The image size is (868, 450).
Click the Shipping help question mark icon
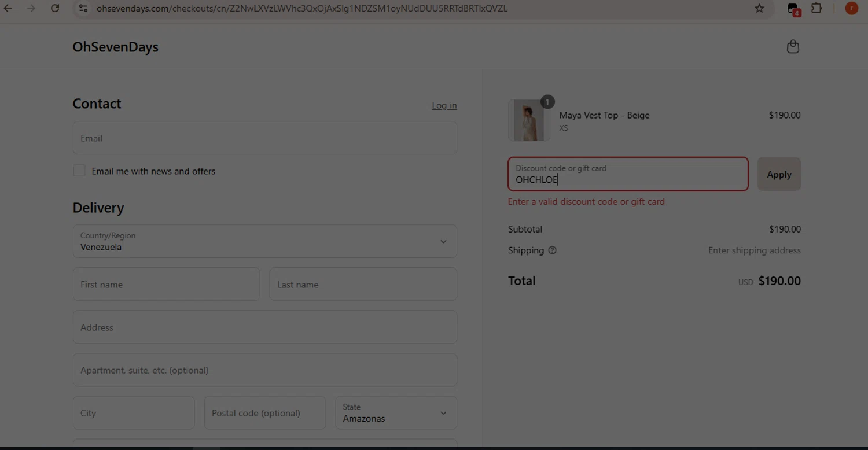[552, 250]
